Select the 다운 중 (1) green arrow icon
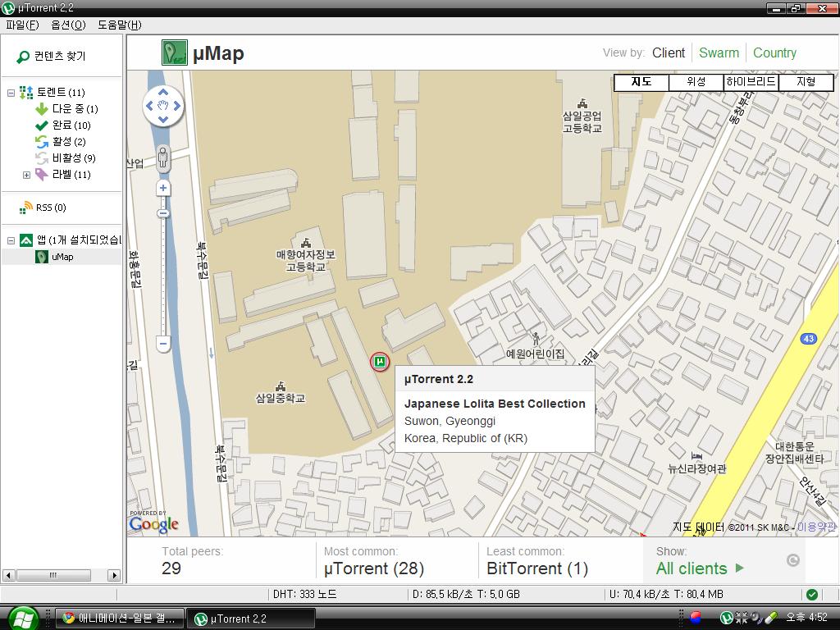The height and width of the screenshot is (630, 840). [x=42, y=109]
